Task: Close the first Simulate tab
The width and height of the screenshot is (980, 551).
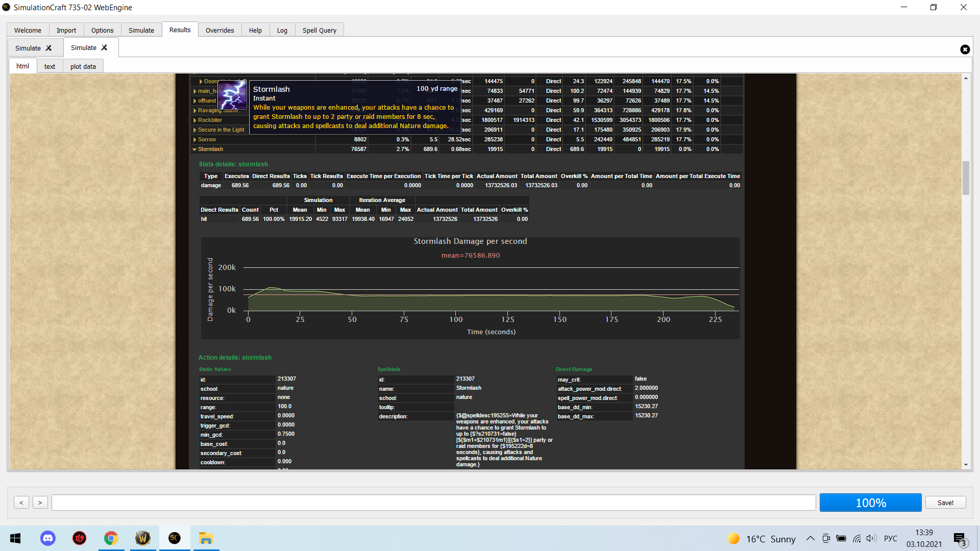Action: [48, 48]
